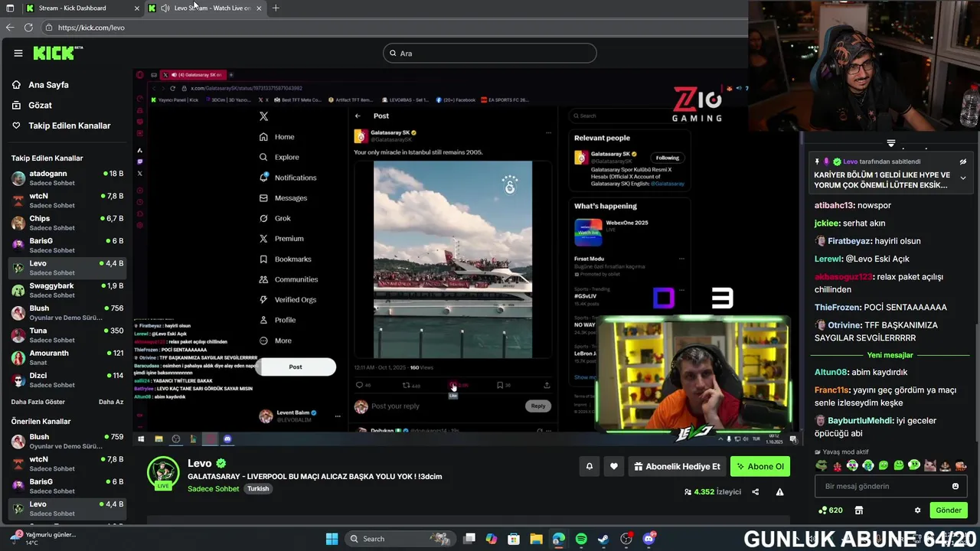The height and width of the screenshot is (551, 980).
Task: Open Windows Start menu
Action: pos(332,539)
